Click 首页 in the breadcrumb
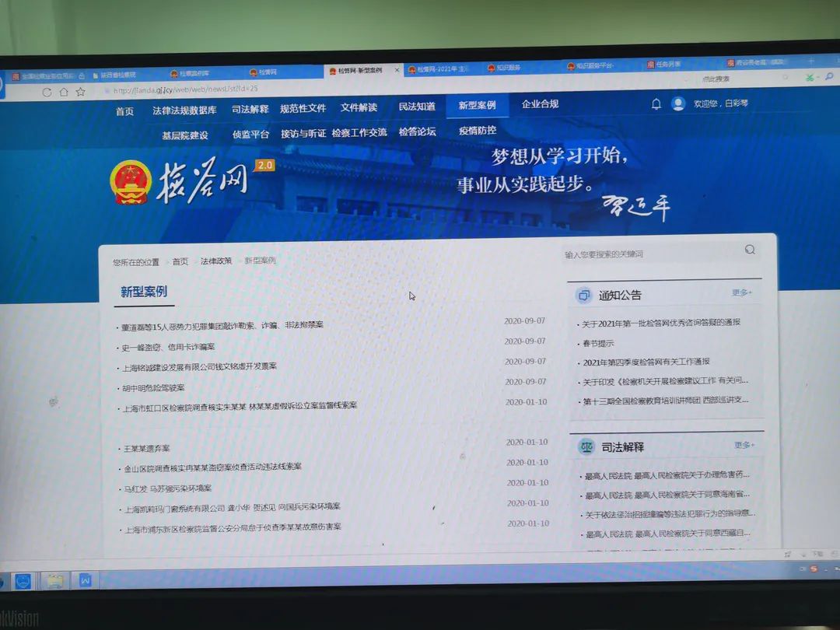840x630 pixels. (180, 261)
